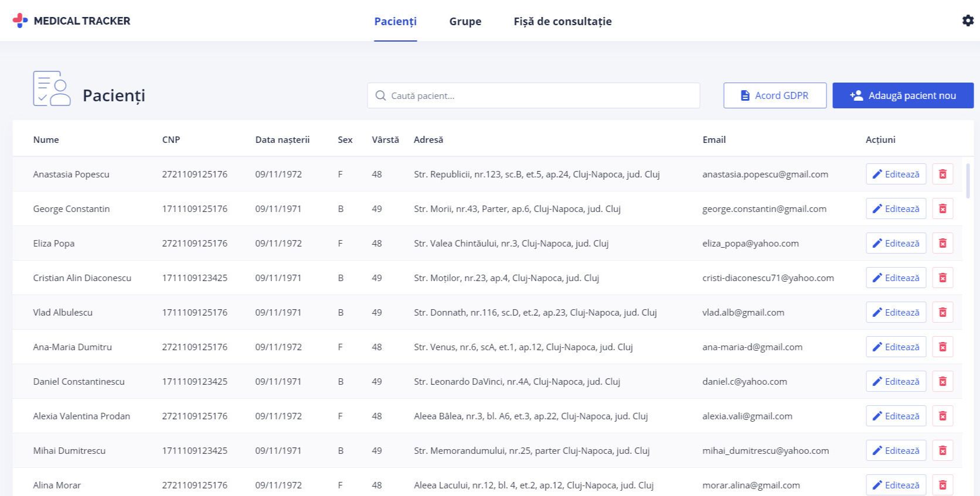Screen dimensions: 980x496
Task: Click the Nume column header
Action: click(x=46, y=139)
